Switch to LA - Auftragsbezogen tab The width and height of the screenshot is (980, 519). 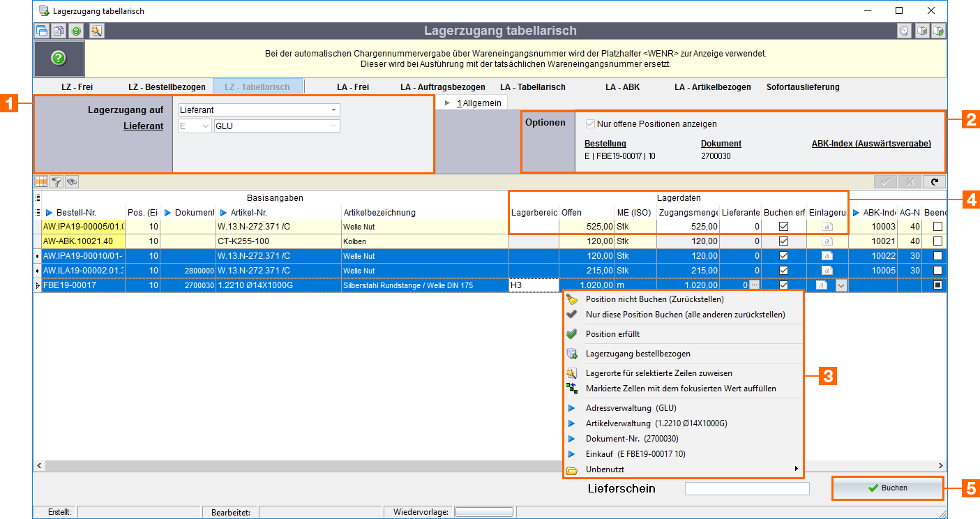442,87
